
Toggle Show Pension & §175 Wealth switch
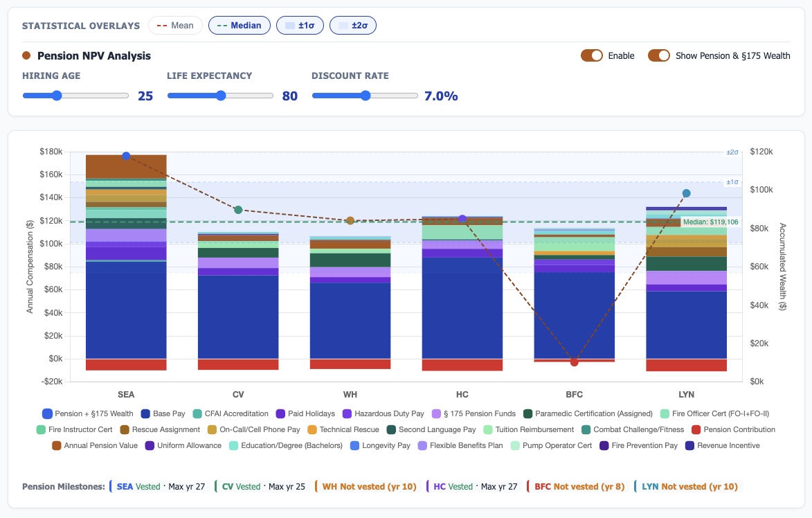click(659, 55)
